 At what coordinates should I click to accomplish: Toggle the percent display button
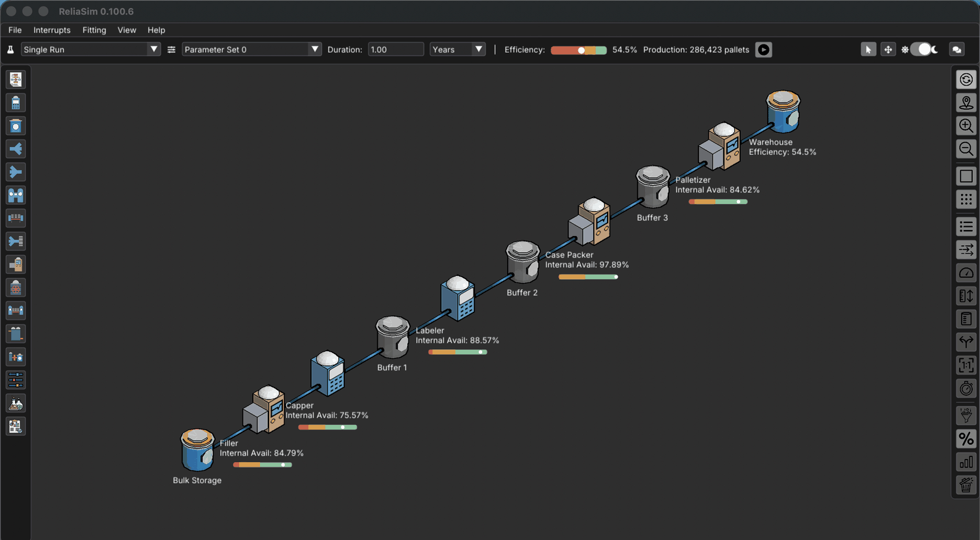966,439
